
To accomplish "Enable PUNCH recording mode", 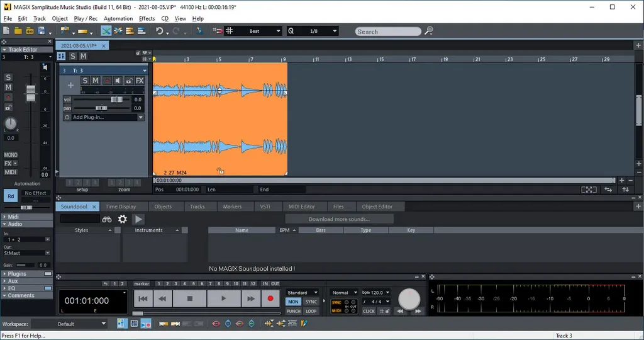I will click(293, 311).
